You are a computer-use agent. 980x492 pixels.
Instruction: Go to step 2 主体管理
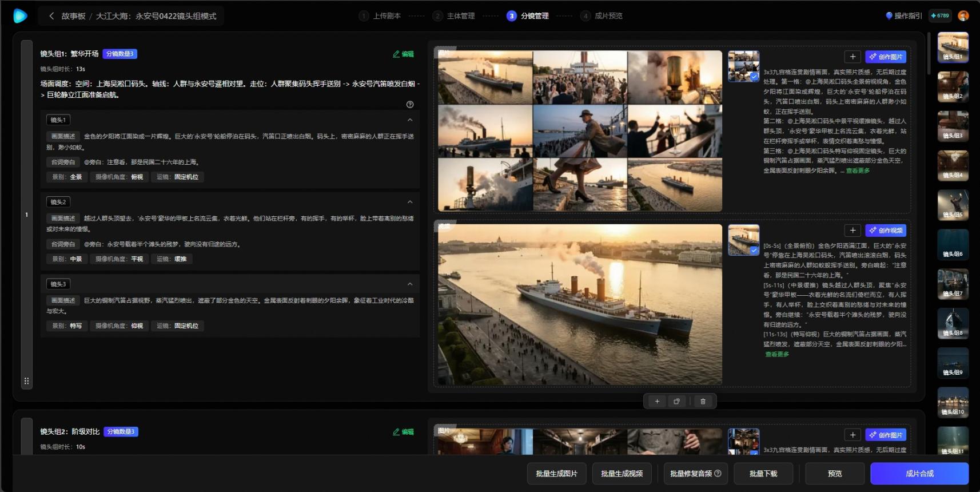(x=454, y=16)
